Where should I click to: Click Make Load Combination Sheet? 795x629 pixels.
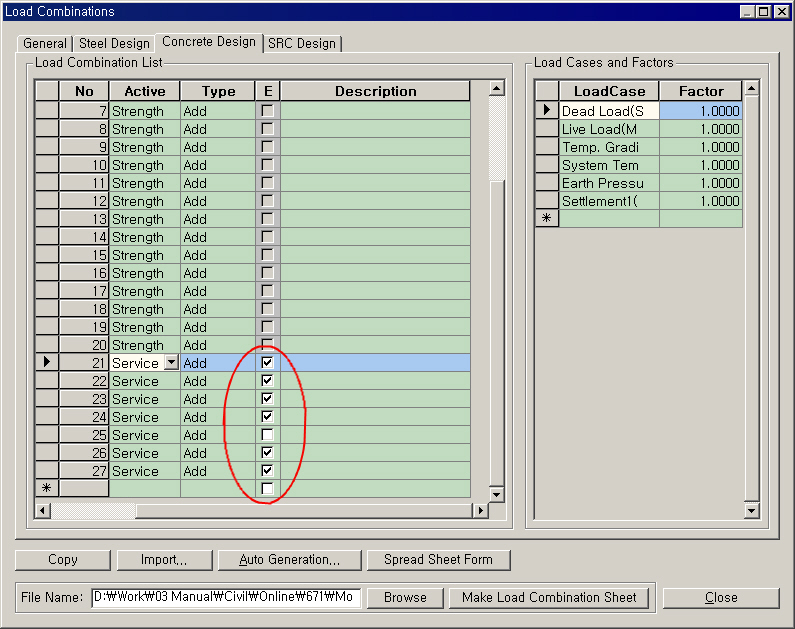[549, 598]
